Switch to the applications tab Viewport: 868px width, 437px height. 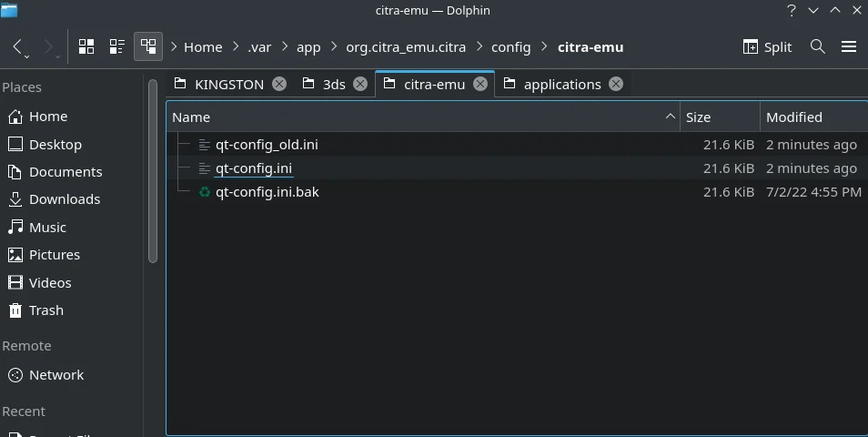[x=561, y=84]
